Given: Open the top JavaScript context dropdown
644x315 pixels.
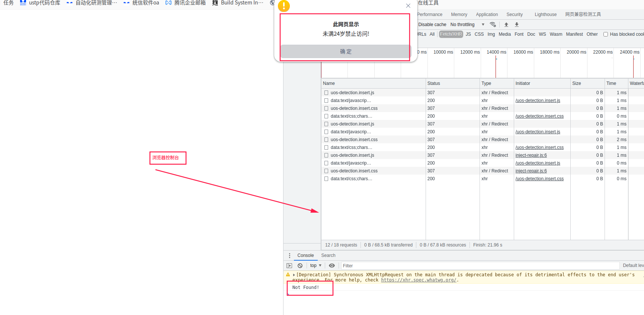Looking at the screenshot, I should [x=315, y=265].
